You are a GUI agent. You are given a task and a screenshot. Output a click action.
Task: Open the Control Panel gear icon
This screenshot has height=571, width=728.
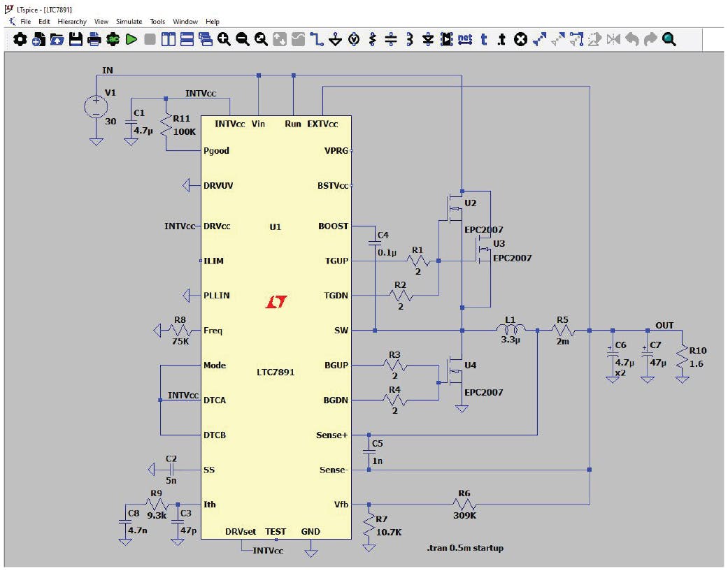pyautogui.click(x=19, y=39)
